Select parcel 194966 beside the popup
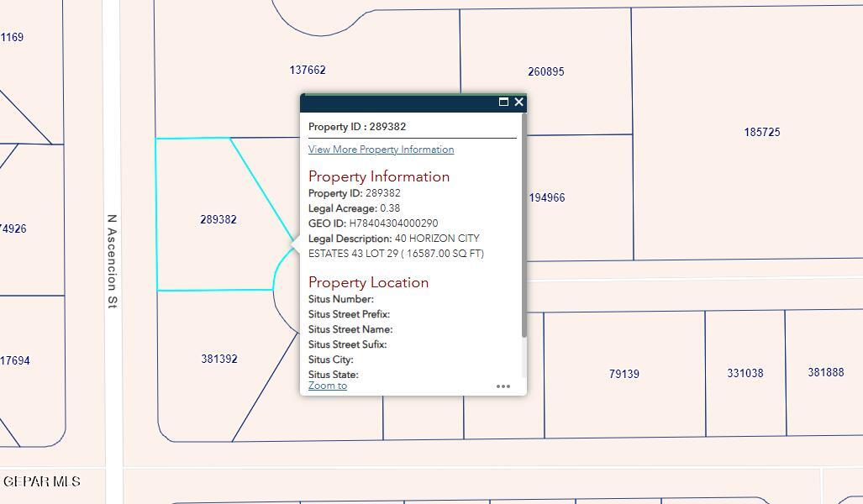The image size is (863, 504). pos(547,198)
